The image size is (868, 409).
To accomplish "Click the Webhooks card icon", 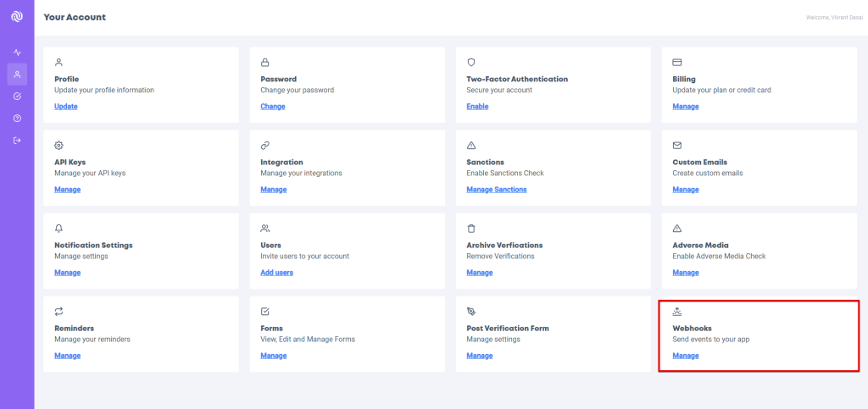I will tap(676, 312).
